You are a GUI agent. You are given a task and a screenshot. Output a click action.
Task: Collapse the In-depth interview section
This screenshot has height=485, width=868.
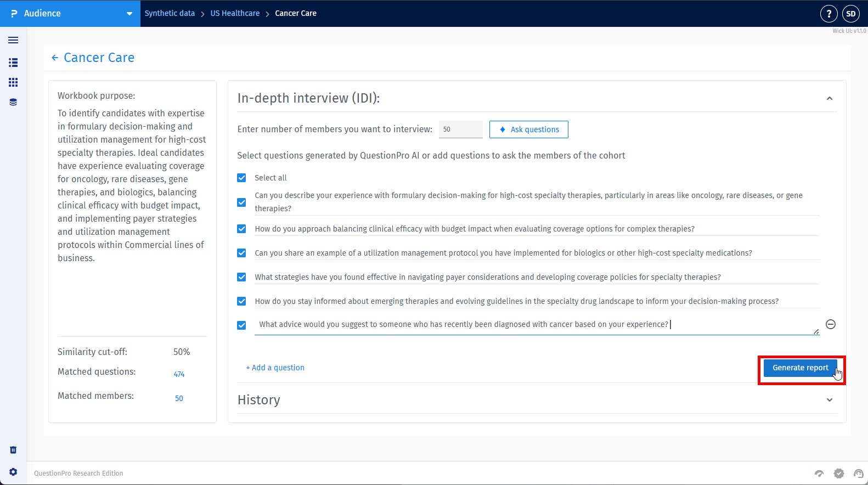[829, 98]
